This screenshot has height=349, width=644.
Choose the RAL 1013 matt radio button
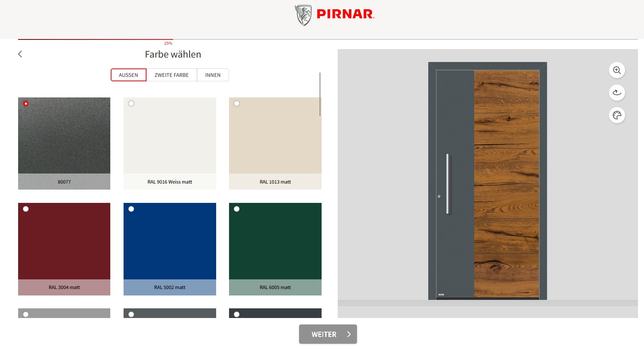[x=237, y=103]
